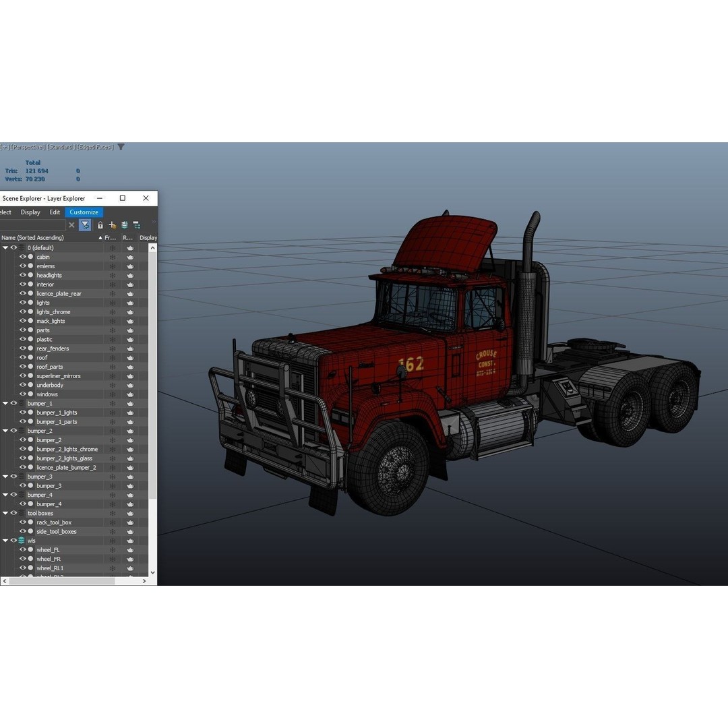Click the freeze snowflake icon for underbody
Viewport: 728px width, 728px height.
pyautogui.click(x=113, y=386)
